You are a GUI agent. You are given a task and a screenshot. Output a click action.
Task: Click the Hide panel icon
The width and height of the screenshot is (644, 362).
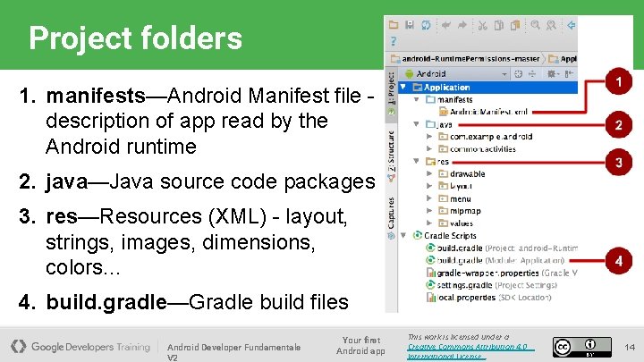(x=569, y=74)
